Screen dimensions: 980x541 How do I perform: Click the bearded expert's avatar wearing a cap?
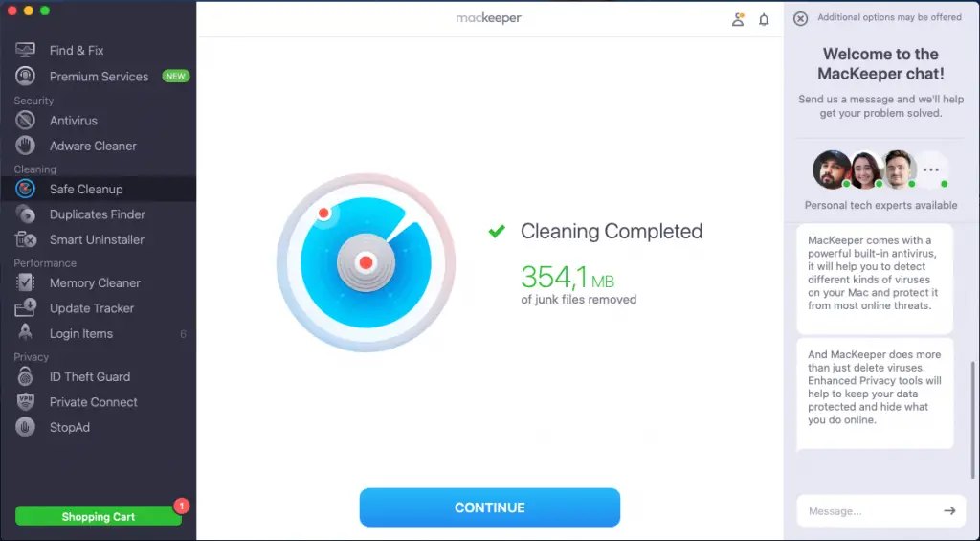pyautogui.click(x=832, y=169)
